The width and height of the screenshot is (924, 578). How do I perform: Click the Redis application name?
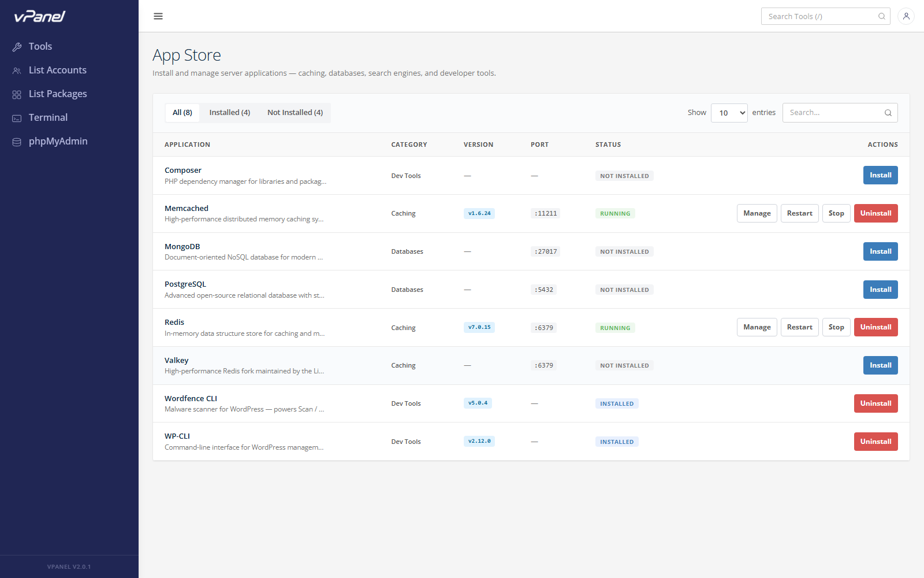[174, 323]
